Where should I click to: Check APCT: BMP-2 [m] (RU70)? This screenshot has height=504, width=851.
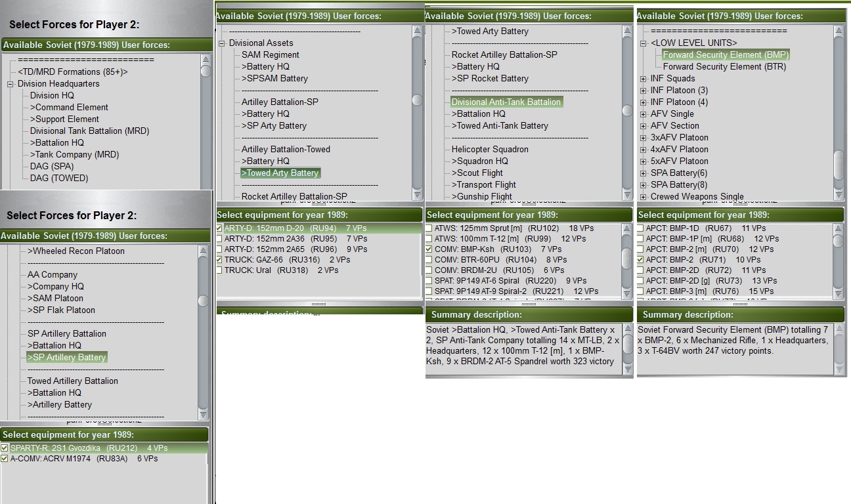pos(640,249)
